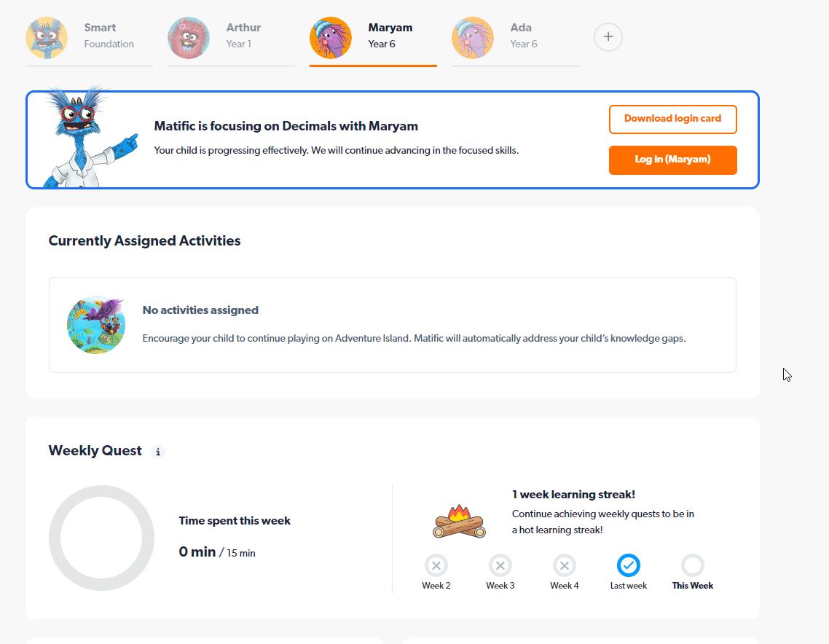Click the Week 4 missed status icon
The width and height of the screenshot is (829, 644).
coord(564,566)
